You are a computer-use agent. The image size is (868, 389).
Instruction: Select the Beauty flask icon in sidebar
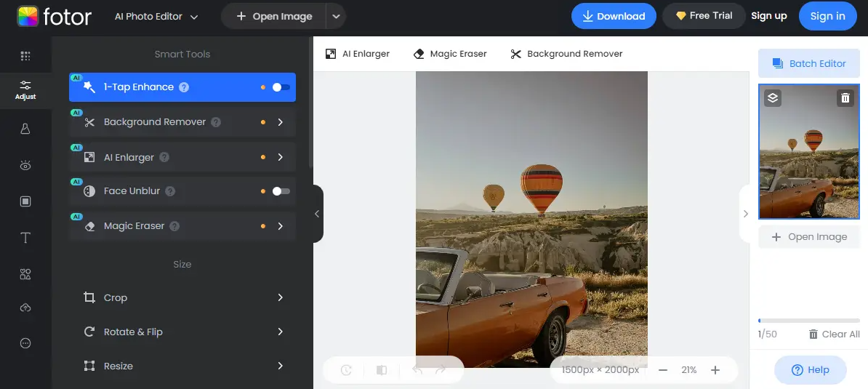coord(25,129)
